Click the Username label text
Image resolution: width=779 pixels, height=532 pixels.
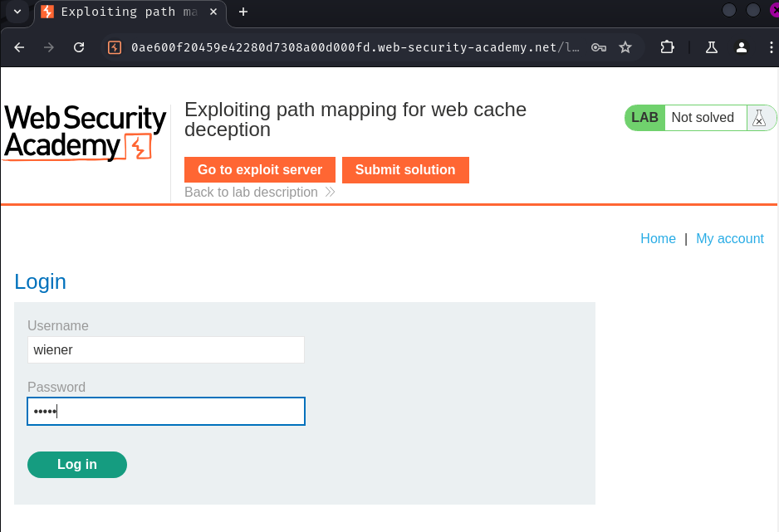58,325
